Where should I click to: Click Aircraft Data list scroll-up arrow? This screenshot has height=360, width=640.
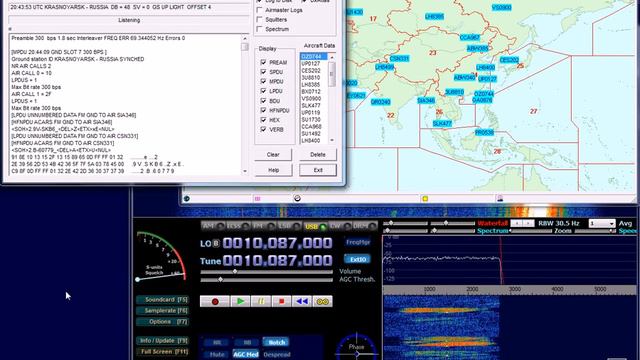[332, 57]
